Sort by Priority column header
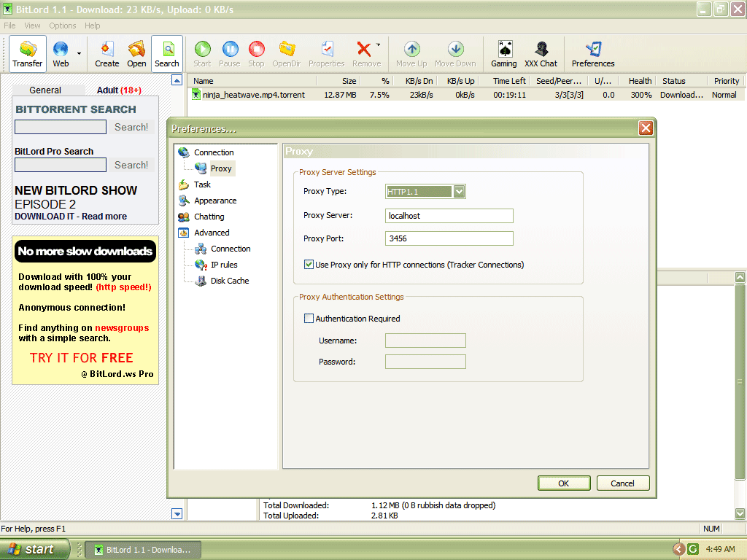Screen dimensions: 747x560 [x=726, y=81]
